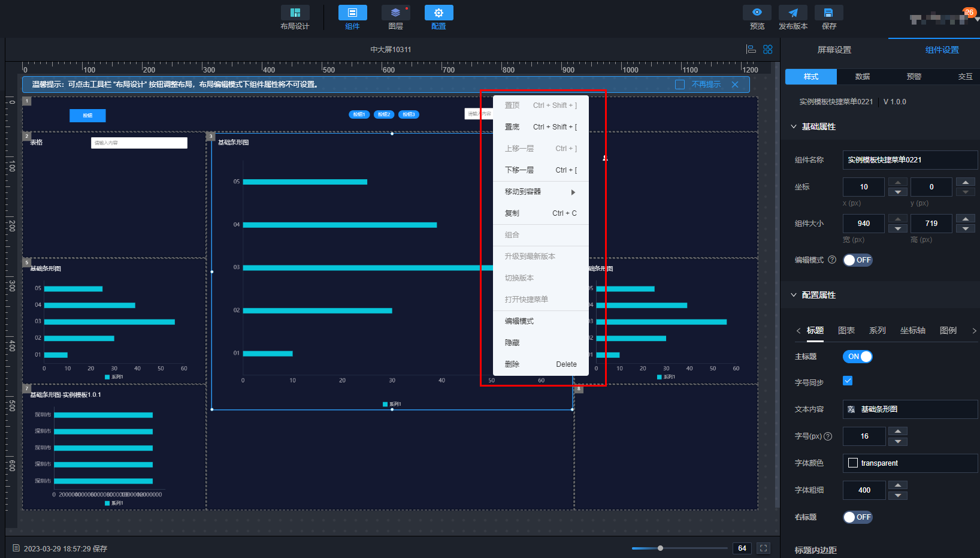
Task: Switch to 屏幕设置 tab
Action: 834,50
